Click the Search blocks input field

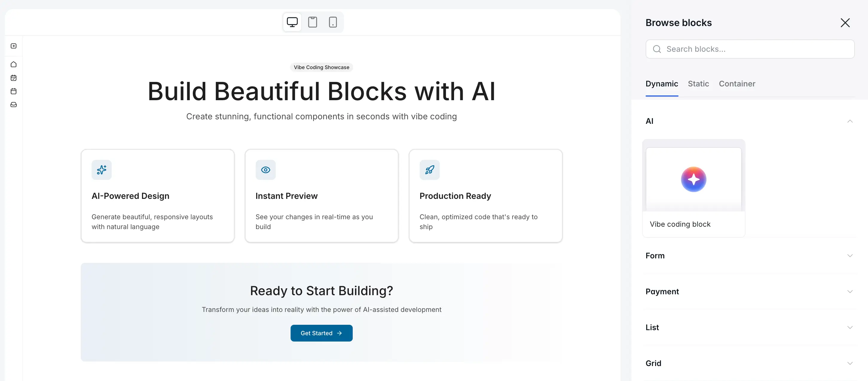750,49
